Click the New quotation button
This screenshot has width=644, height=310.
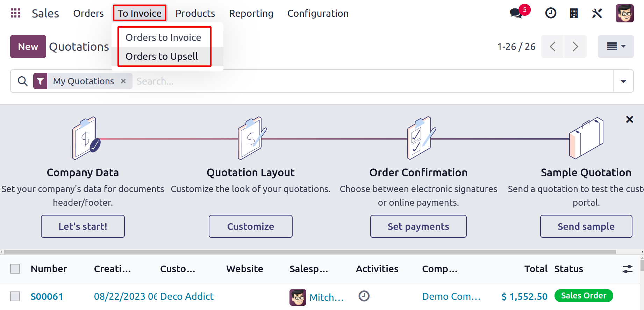coord(28,47)
